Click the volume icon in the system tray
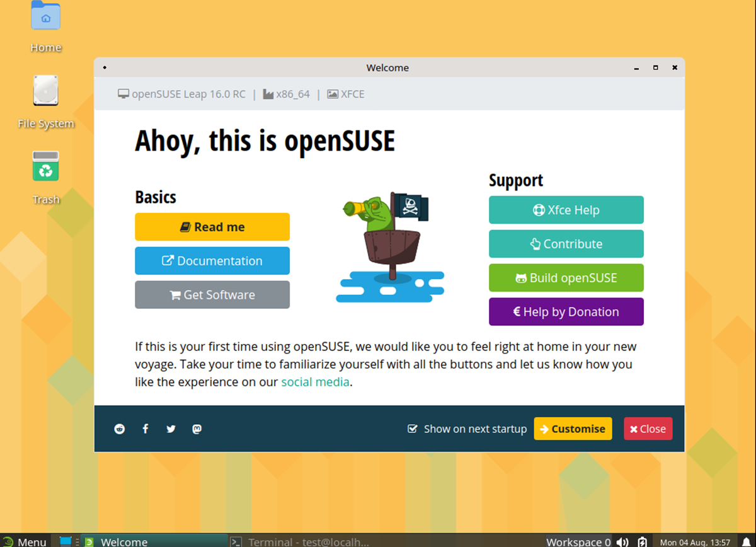This screenshot has height=547, width=756. 622,541
